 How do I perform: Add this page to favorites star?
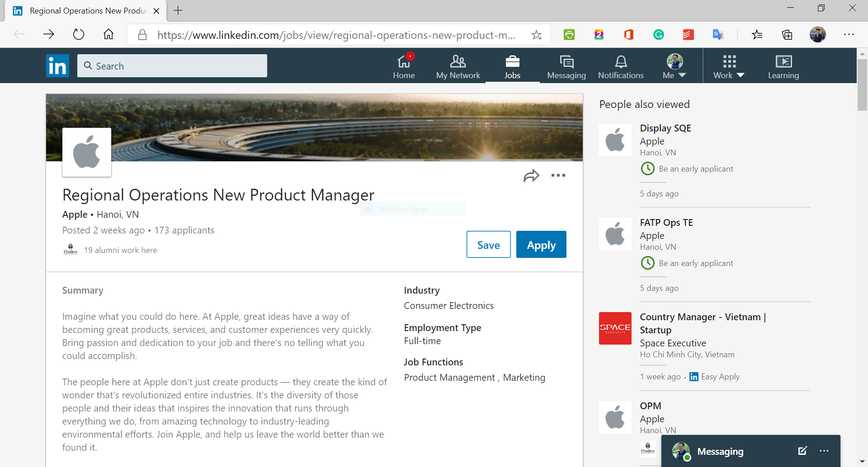(x=537, y=35)
